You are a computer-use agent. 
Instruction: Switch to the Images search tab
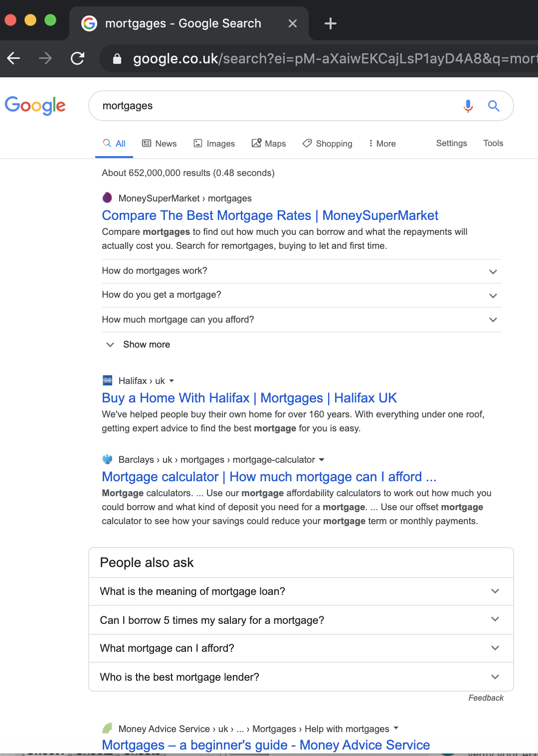click(x=214, y=143)
